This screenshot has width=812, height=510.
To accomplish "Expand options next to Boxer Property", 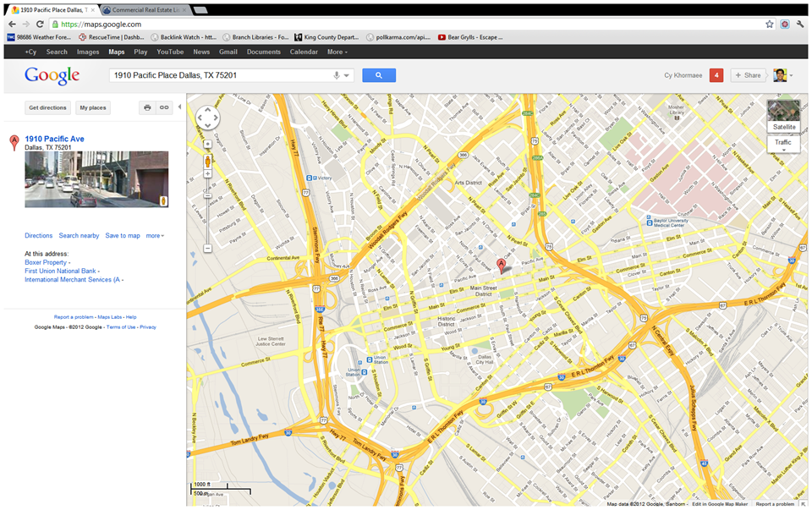I will pyautogui.click(x=69, y=263).
